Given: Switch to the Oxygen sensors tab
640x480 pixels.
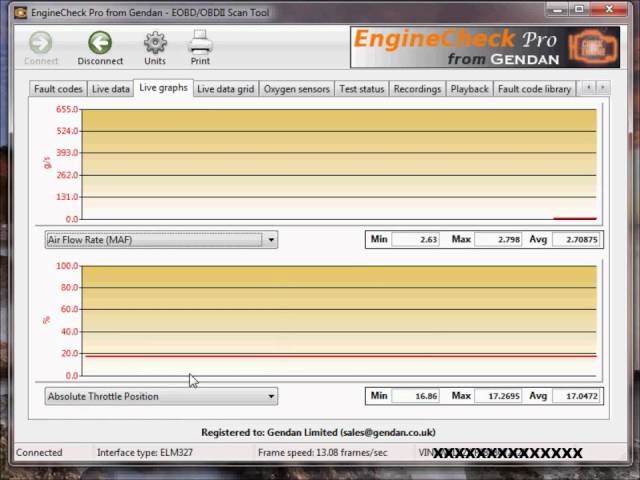Looking at the screenshot, I should 296,89.
